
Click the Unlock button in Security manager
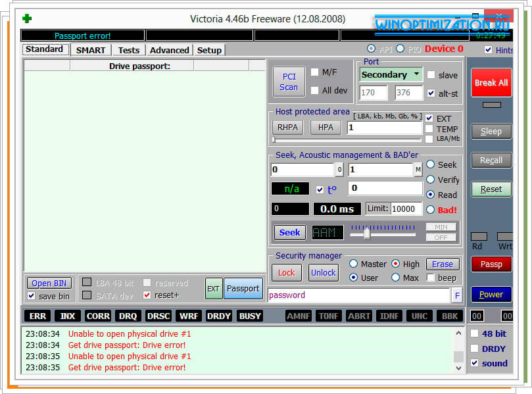click(323, 272)
